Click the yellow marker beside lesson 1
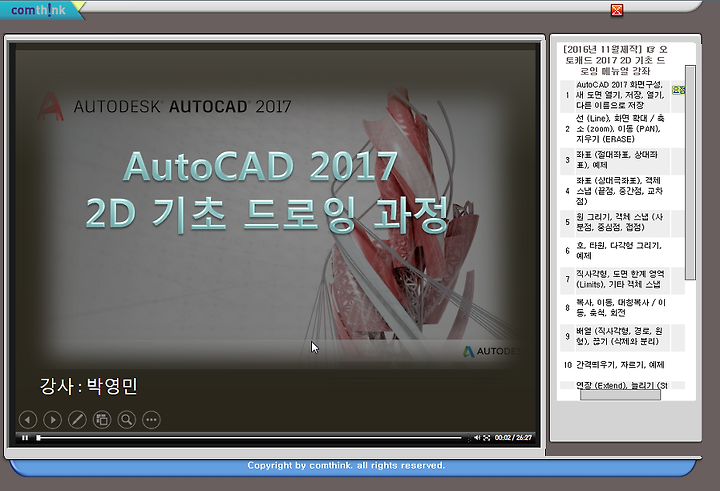The image size is (720, 491). click(678, 90)
